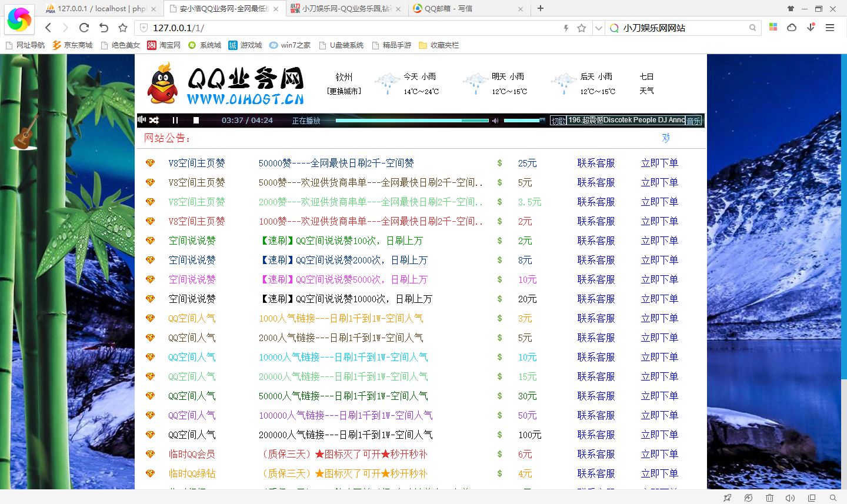Click the lightning speed-mode icon in address bar
The image size is (847, 504).
pos(566,28)
